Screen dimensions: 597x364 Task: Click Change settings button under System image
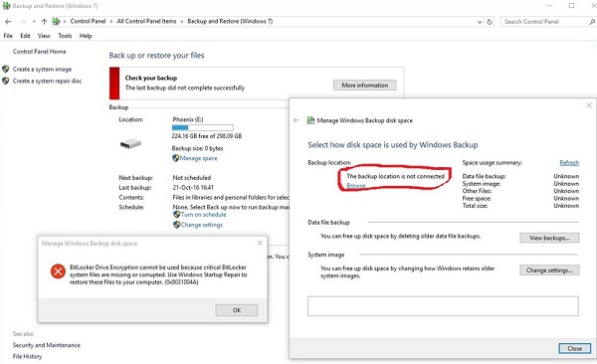point(549,270)
